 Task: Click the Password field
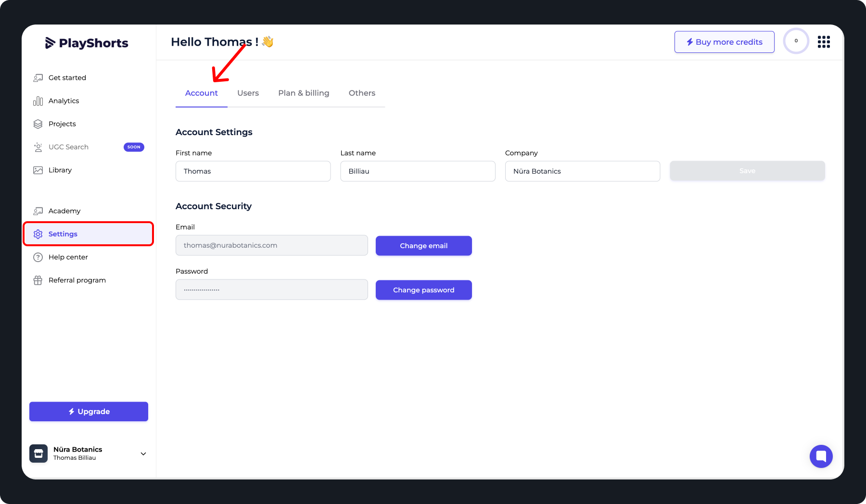272,290
